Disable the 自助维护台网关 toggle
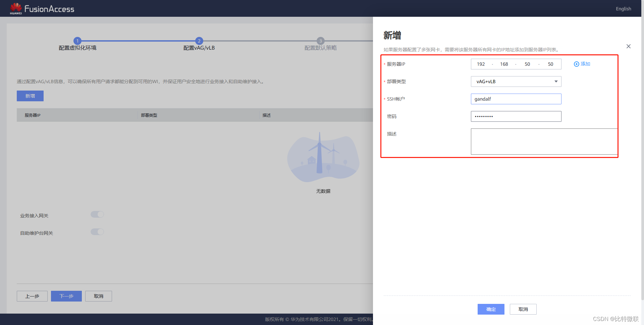644x325 pixels. tap(97, 232)
